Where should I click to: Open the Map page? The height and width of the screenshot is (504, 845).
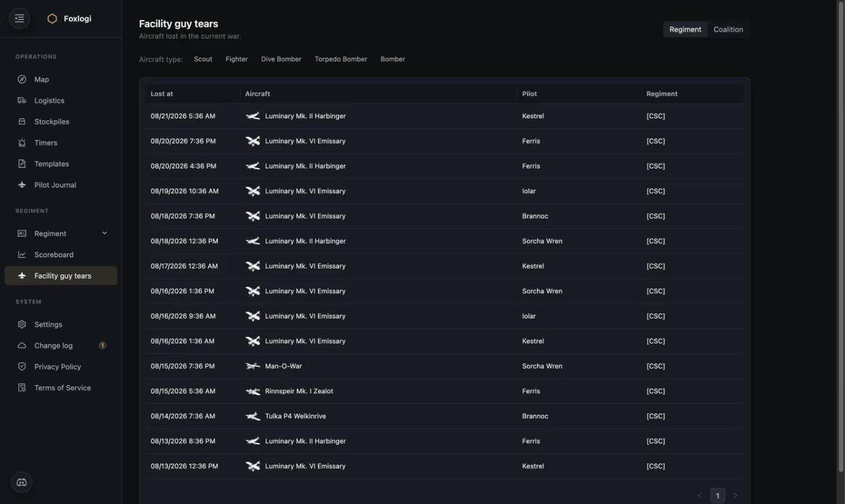(x=61, y=79)
